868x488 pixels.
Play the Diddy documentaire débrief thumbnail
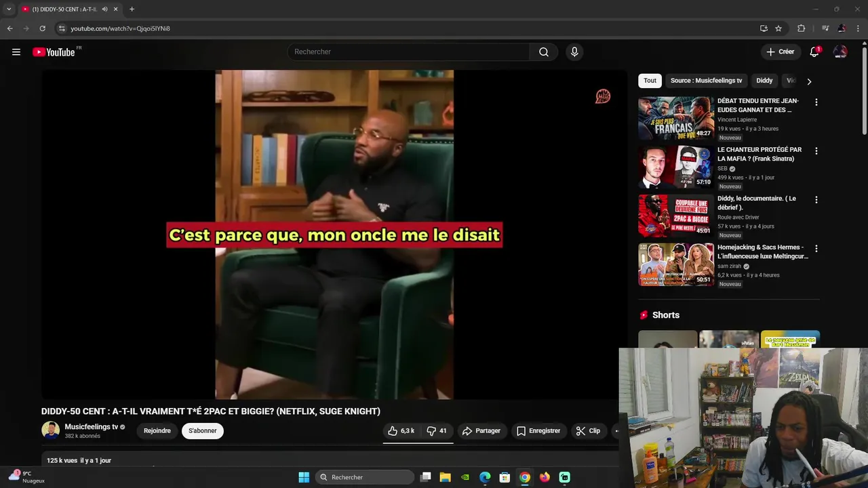(x=676, y=216)
